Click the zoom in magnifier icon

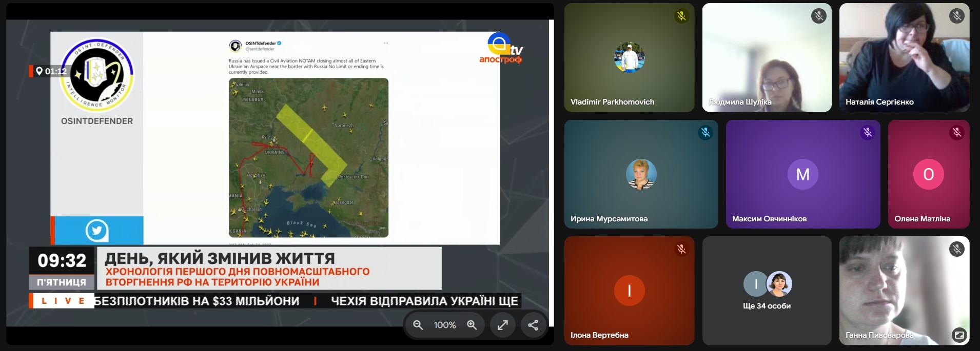(472, 325)
